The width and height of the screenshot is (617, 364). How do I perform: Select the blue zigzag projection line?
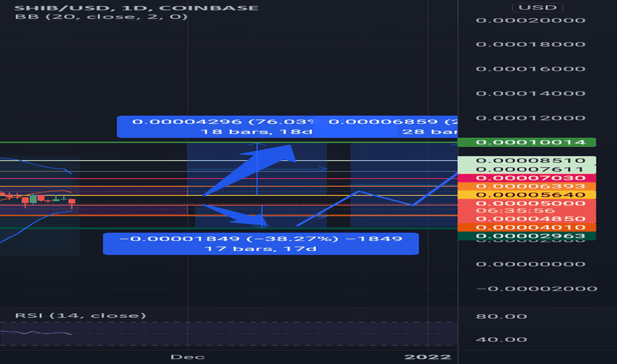pos(385,199)
